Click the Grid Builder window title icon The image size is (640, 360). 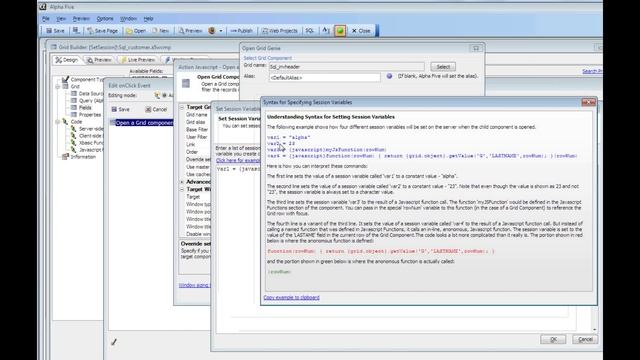[53, 47]
